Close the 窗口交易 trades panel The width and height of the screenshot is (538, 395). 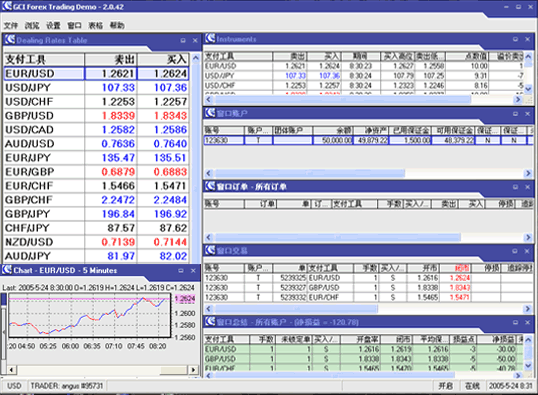tap(528, 251)
